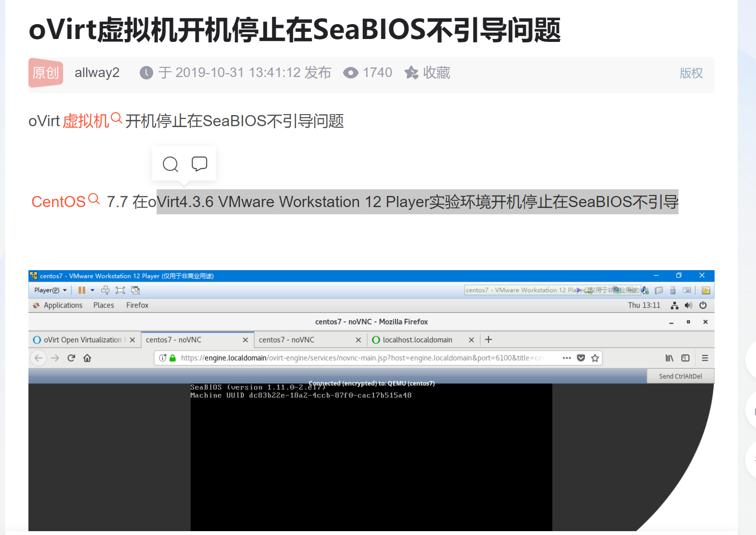
Task: Click the 版权 link
Action: 691,73
